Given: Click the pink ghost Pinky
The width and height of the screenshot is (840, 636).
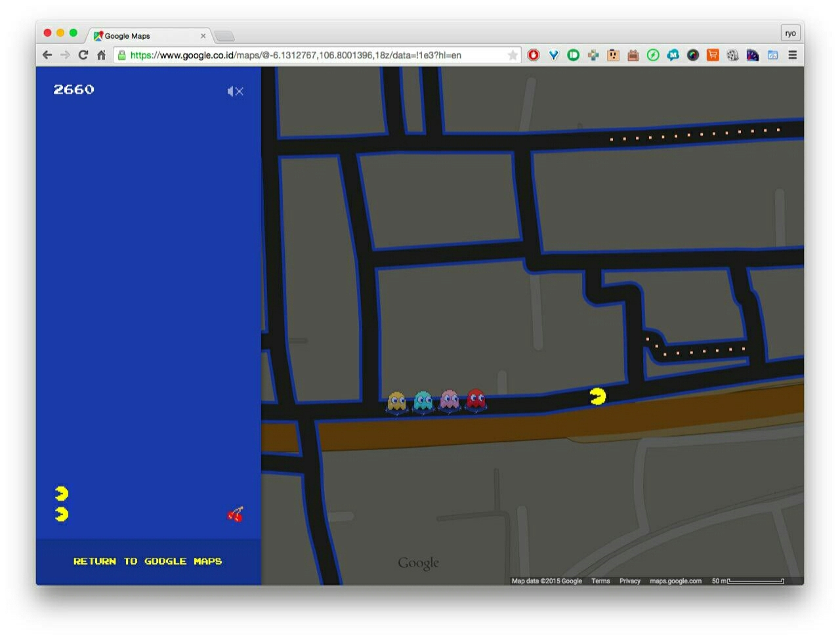Looking at the screenshot, I should pos(450,400).
